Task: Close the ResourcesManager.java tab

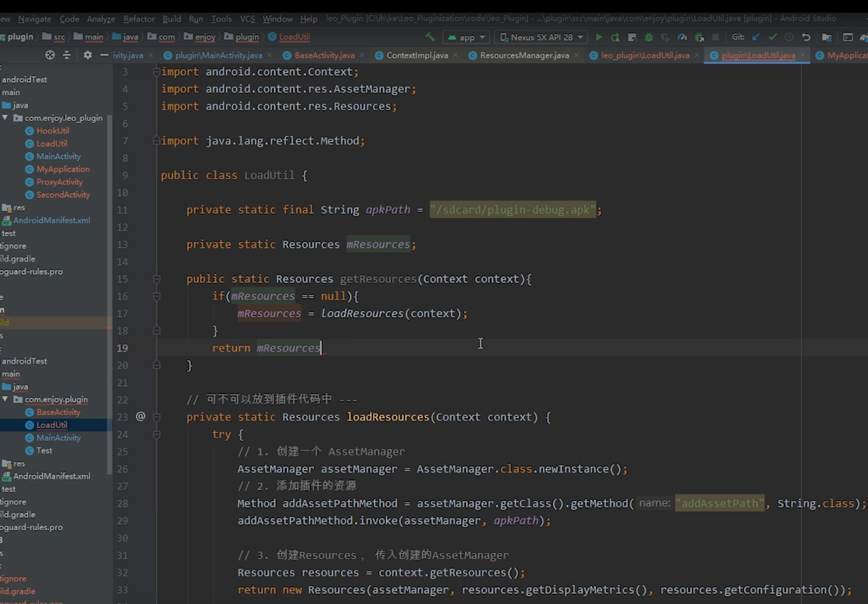Action: click(x=576, y=55)
